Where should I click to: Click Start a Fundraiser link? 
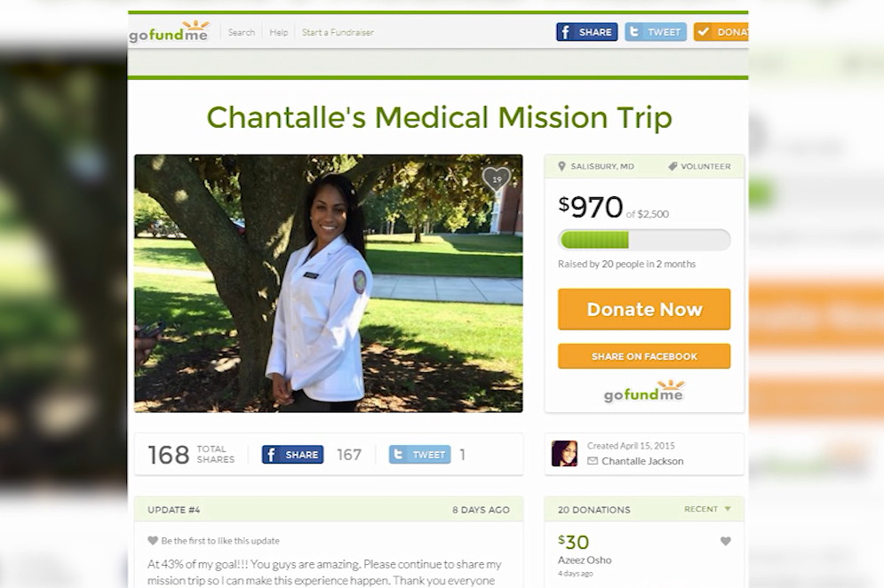pos(338,32)
